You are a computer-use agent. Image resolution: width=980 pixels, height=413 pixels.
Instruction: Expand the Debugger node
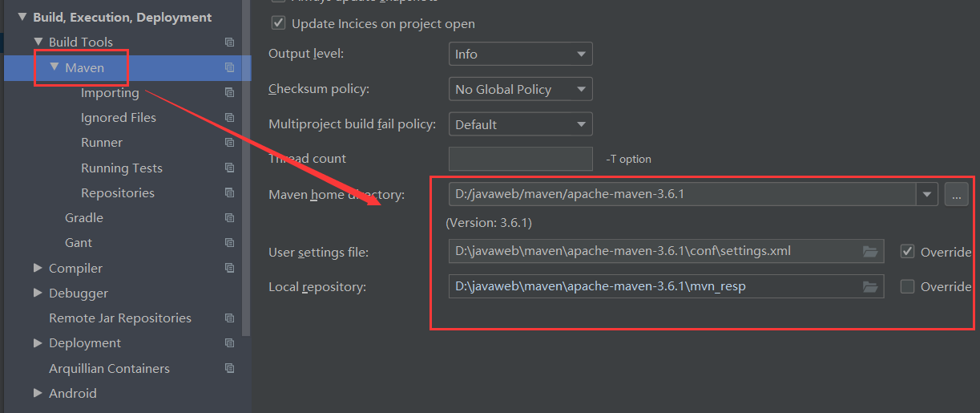point(38,293)
